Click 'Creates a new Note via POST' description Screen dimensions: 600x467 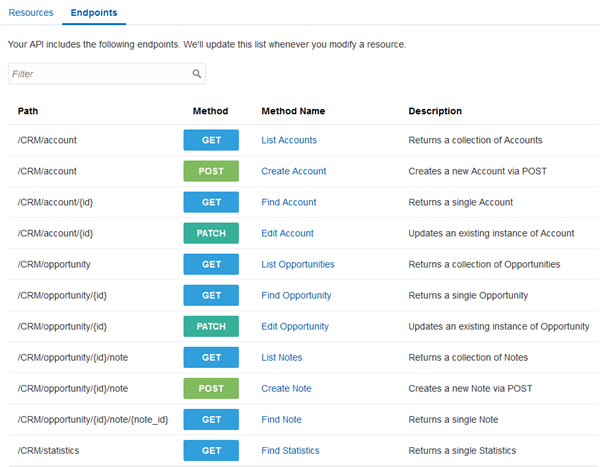[x=470, y=388]
